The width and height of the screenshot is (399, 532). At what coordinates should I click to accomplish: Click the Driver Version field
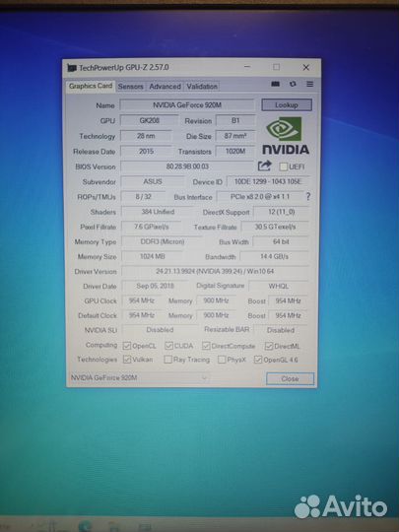215,272
